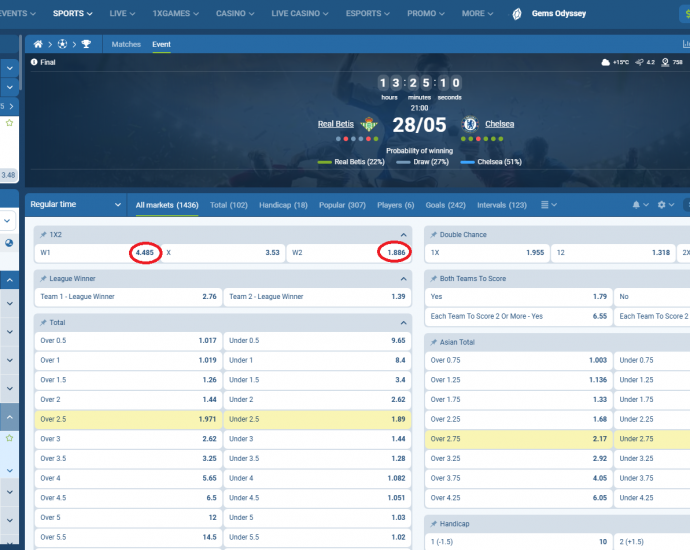Image resolution: width=690 pixels, height=550 pixels.
Task: Open the MORE menu
Action: point(477,14)
